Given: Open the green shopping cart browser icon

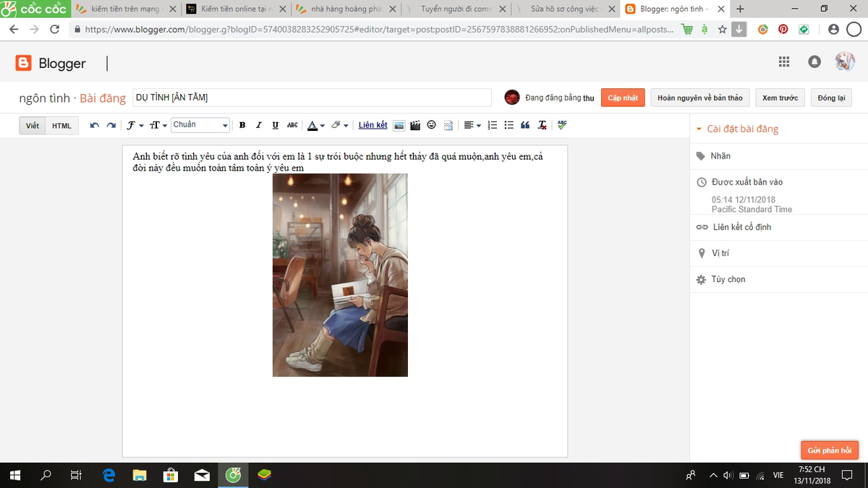Looking at the screenshot, I should point(687,30).
